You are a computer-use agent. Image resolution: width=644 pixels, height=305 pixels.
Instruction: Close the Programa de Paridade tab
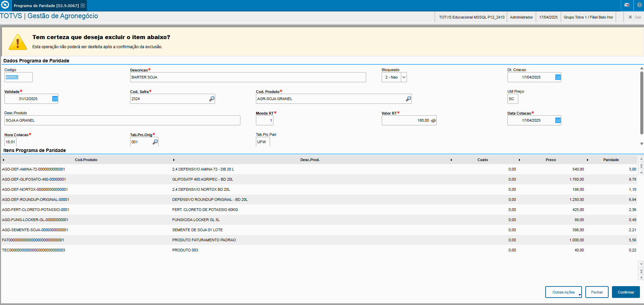pyautogui.click(x=83, y=5)
